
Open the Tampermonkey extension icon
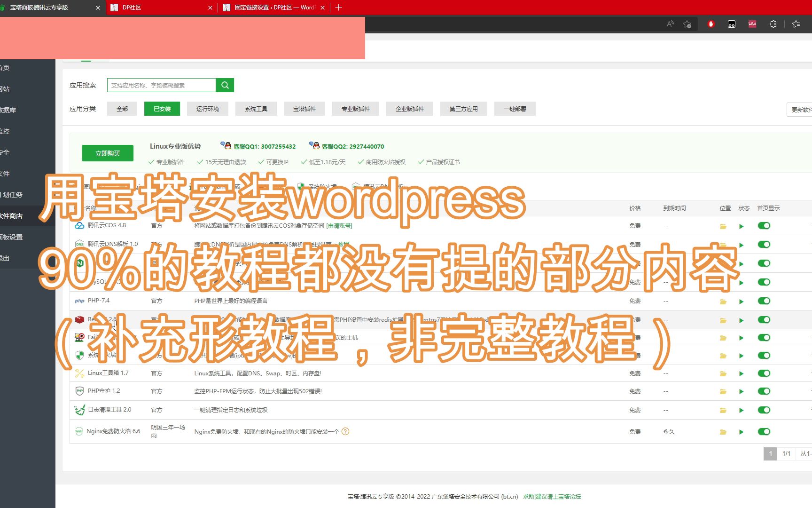tap(732, 24)
